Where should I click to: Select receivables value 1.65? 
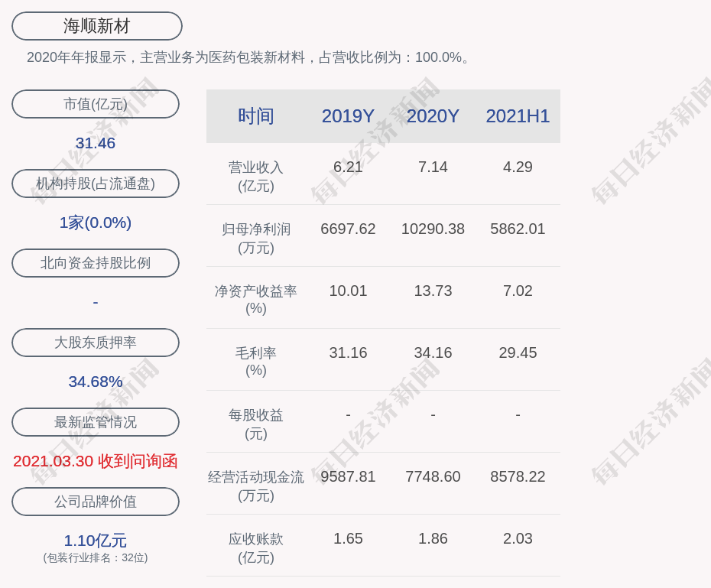(348, 538)
